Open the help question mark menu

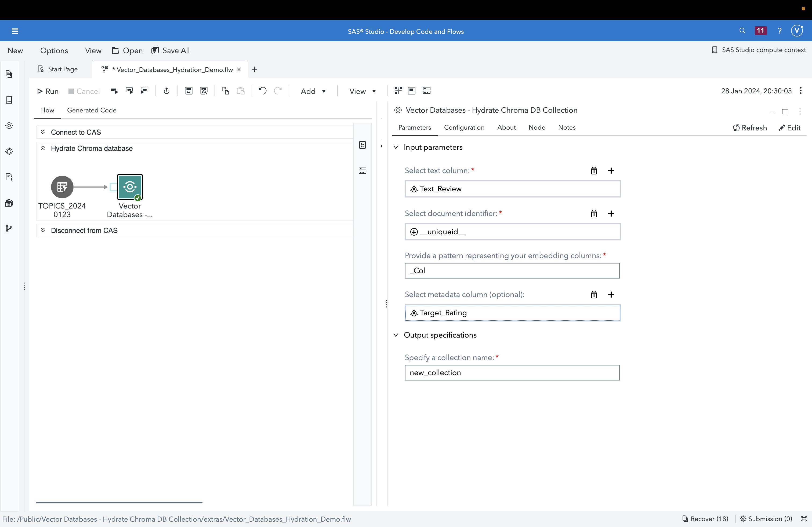[x=780, y=31]
